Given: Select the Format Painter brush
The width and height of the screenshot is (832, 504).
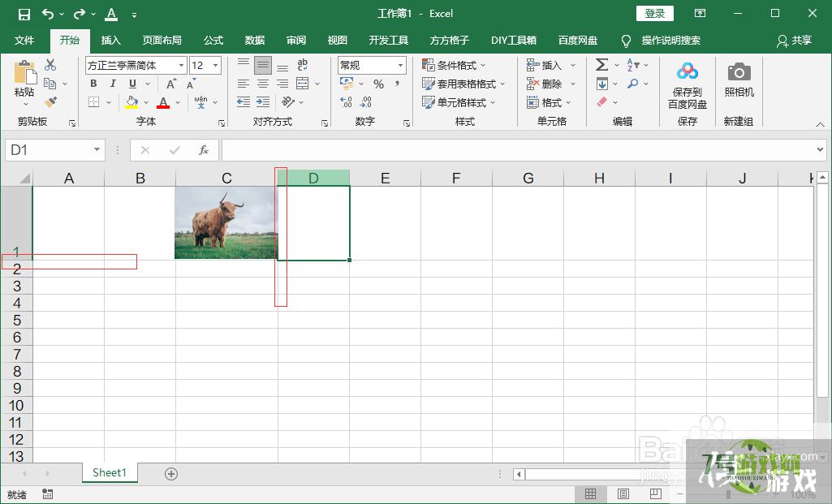Looking at the screenshot, I should 50,102.
